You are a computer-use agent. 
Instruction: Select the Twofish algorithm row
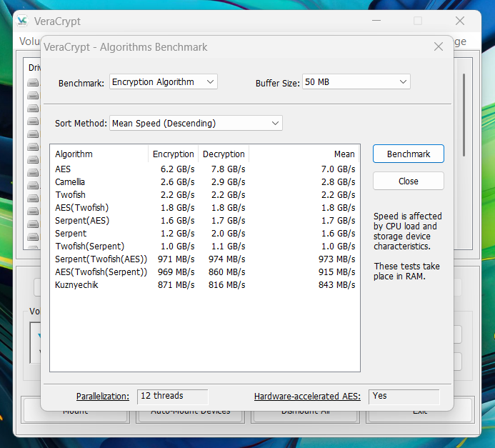(205, 195)
